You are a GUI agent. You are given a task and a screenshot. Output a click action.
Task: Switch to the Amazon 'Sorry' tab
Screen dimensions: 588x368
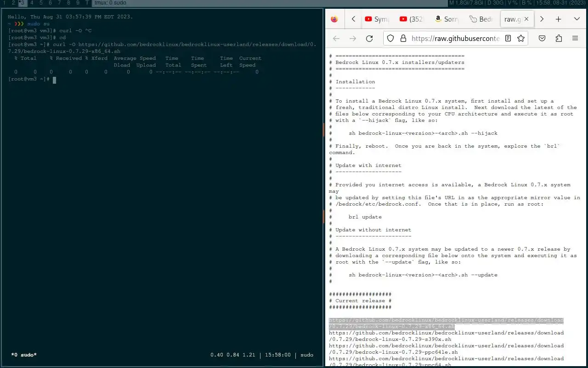(x=447, y=19)
